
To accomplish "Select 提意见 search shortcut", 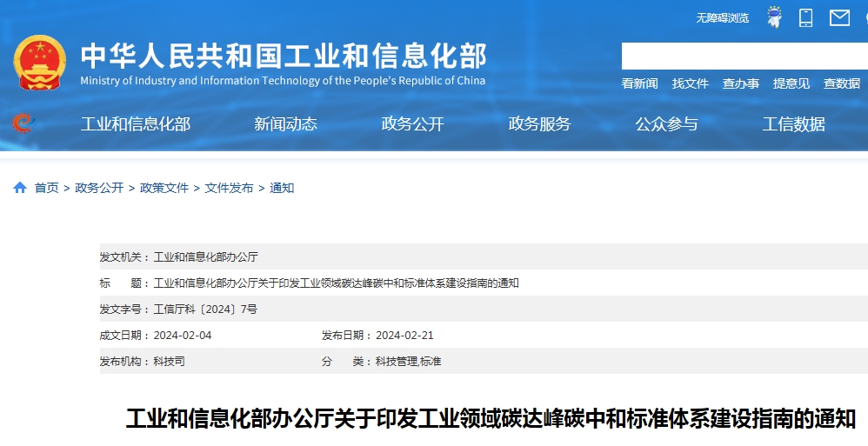I will coord(791,83).
